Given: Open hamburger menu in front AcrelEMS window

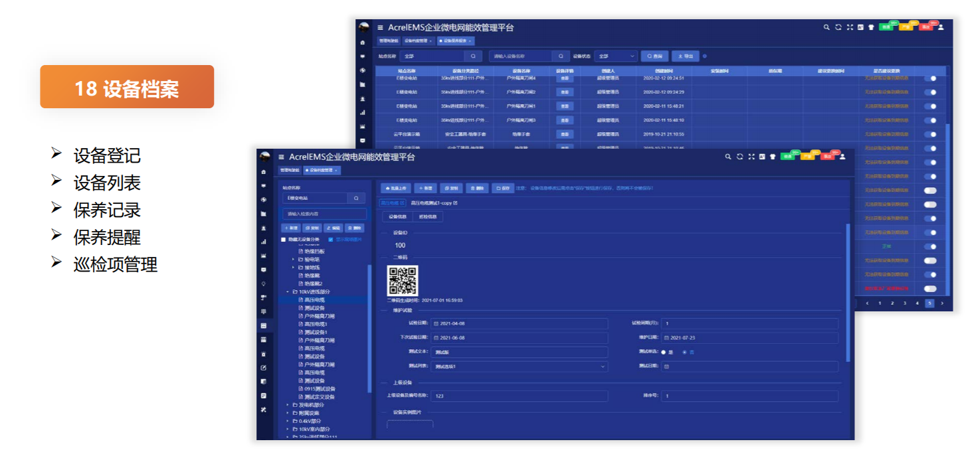Looking at the screenshot, I should click(281, 157).
